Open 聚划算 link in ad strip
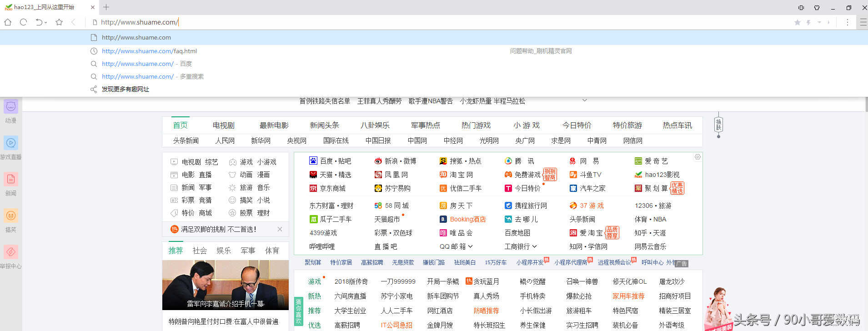This screenshot has height=331, width=868. click(x=313, y=262)
